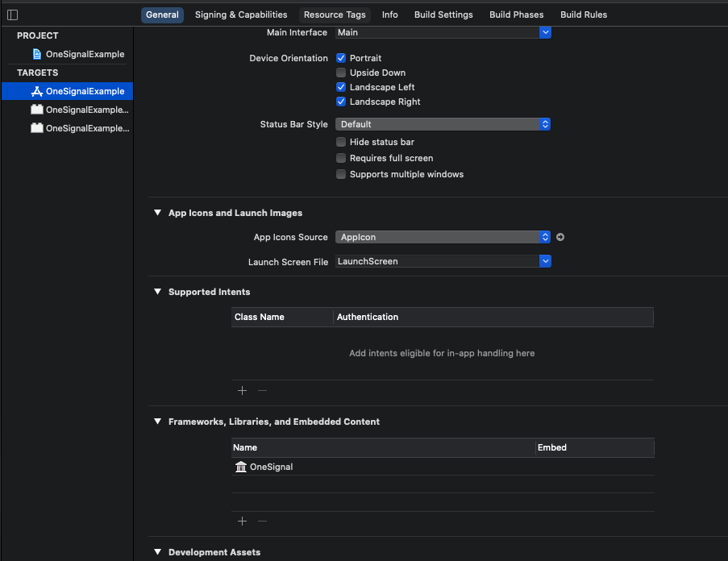The image size is (728, 561).
Task: Enable Upside Down orientation
Action: (341, 73)
